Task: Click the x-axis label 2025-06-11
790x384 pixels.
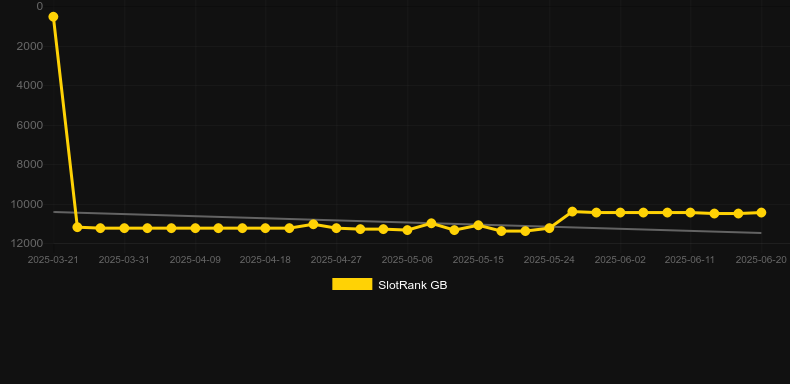Action: [690, 260]
